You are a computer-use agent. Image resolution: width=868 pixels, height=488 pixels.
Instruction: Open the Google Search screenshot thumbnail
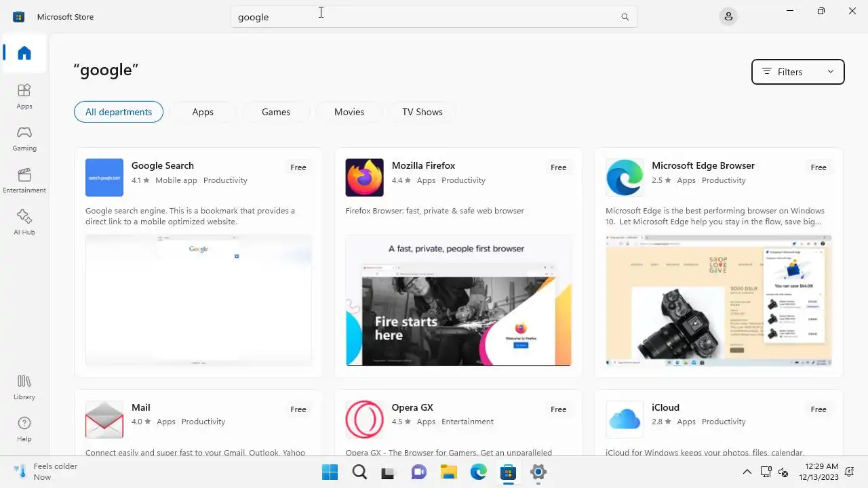click(199, 300)
